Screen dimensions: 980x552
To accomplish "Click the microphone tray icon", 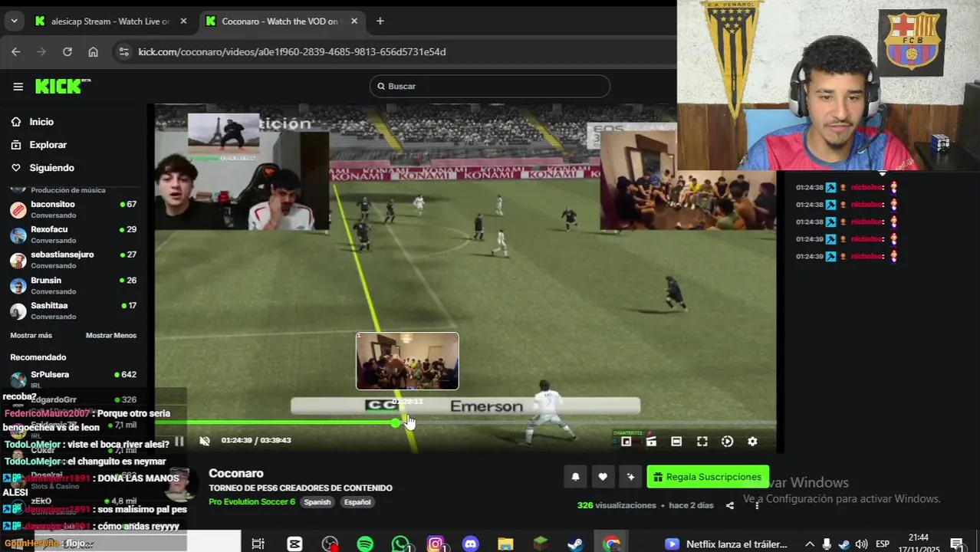I will tap(826, 544).
